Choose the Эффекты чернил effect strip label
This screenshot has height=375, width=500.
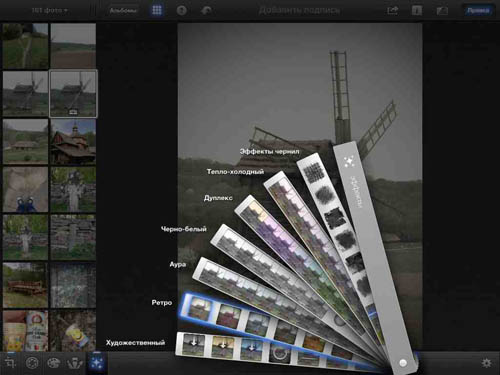269,152
